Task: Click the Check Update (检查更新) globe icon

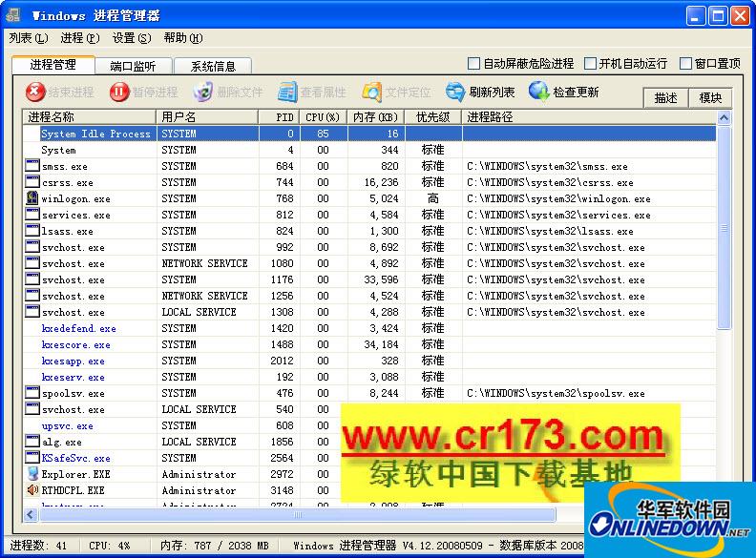Action: pyautogui.click(x=538, y=92)
